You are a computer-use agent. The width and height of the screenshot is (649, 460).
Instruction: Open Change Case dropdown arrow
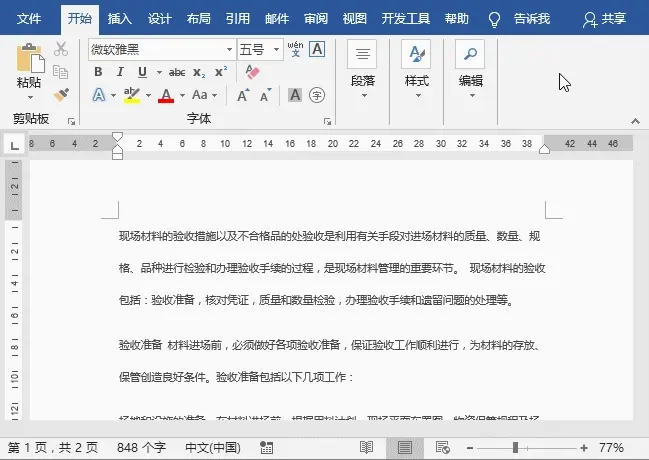[x=214, y=96]
